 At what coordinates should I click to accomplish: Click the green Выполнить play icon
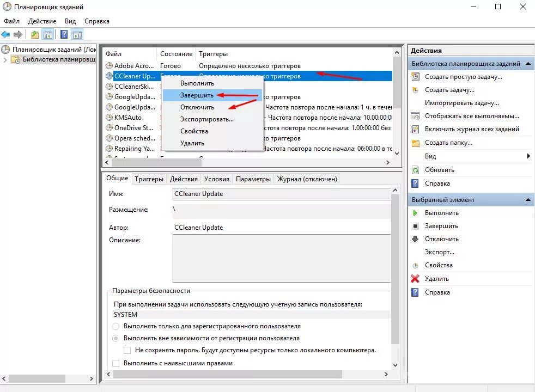point(415,213)
